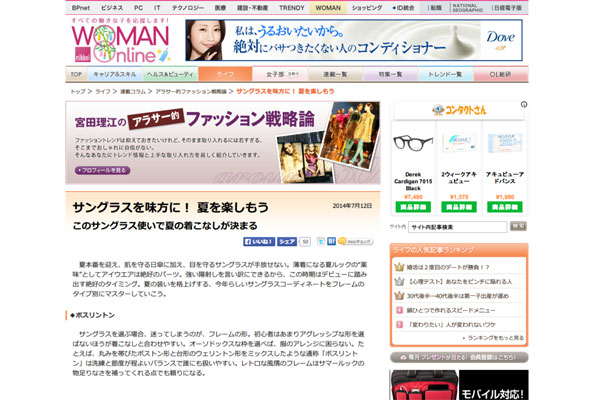600x400 pixels.
Task: Open the 鍋ひとつで作れるスピードメニュー article
Action: (x=451, y=310)
